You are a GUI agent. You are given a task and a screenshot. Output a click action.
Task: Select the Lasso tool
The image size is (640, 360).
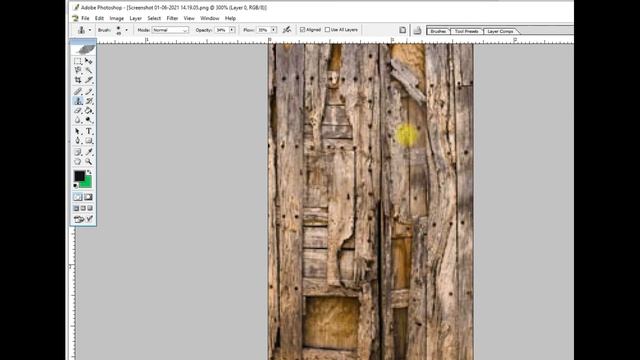(x=78, y=71)
